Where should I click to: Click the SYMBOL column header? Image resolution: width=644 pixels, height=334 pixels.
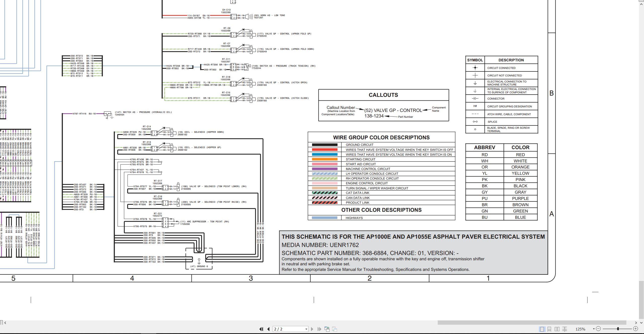[x=475, y=60]
